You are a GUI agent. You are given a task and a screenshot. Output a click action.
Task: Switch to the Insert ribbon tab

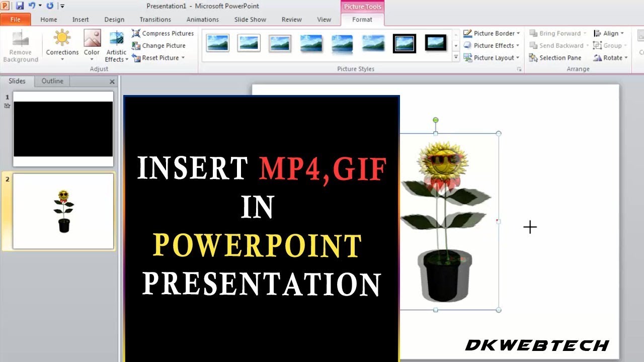click(80, 20)
